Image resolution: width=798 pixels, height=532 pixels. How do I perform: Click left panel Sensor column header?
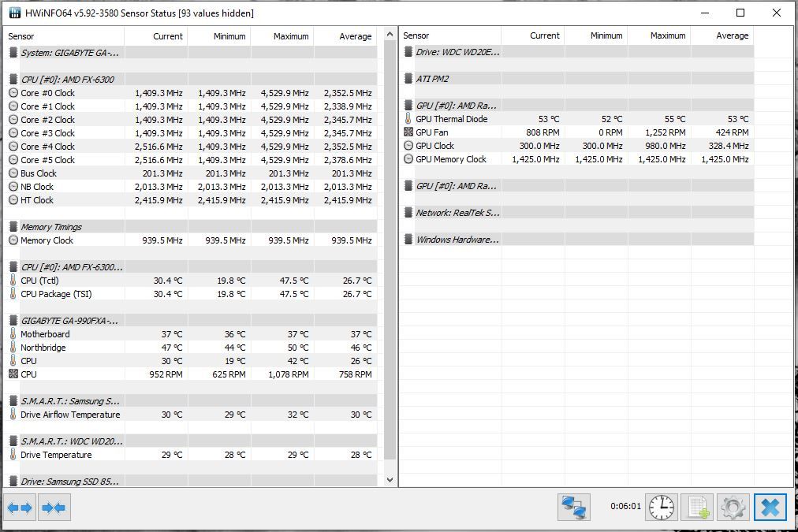tap(64, 36)
